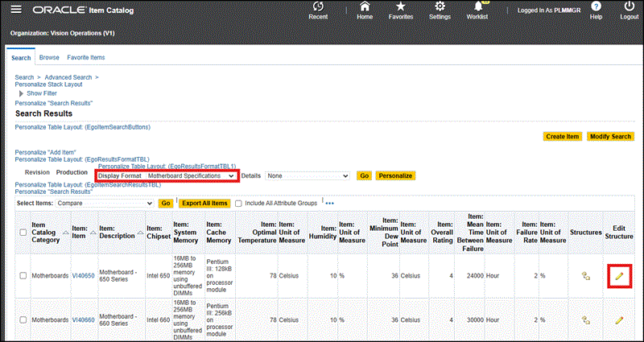Click Export All Items button
Viewport: 644px width, 342px height.
pos(204,204)
